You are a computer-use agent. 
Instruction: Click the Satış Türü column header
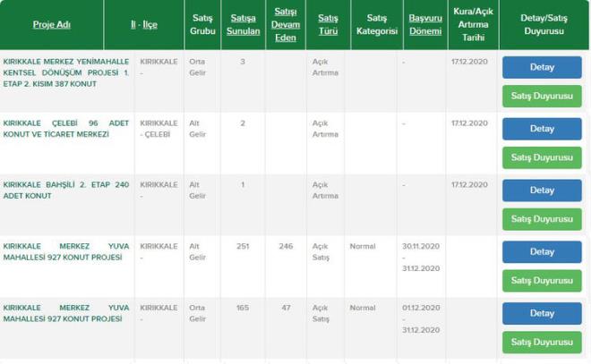(328, 24)
